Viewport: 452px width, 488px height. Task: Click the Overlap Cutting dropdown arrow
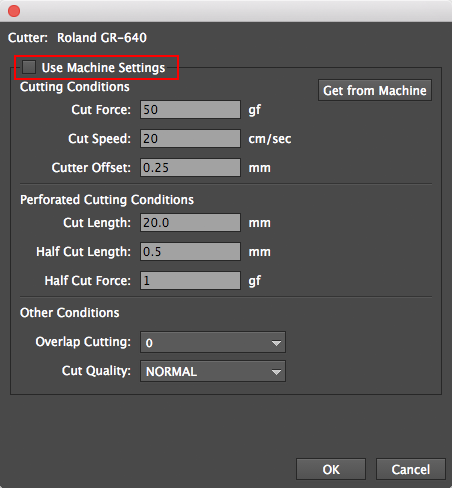click(276, 343)
